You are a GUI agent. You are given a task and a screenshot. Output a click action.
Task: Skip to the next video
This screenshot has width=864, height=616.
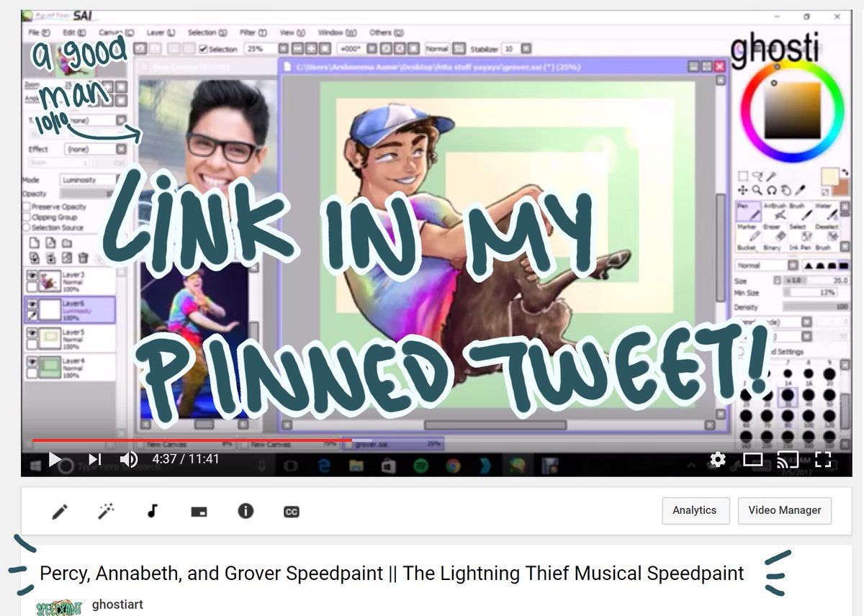pyautogui.click(x=94, y=459)
